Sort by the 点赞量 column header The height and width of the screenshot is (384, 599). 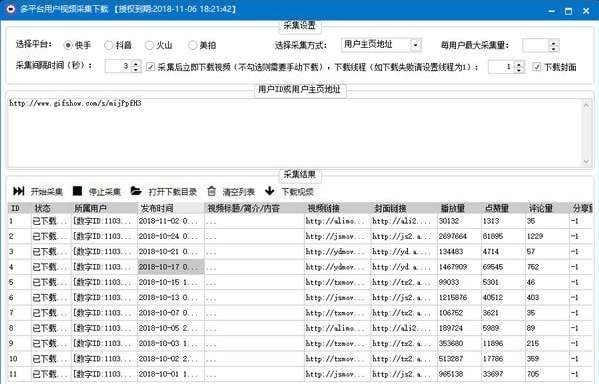tap(503, 208)
